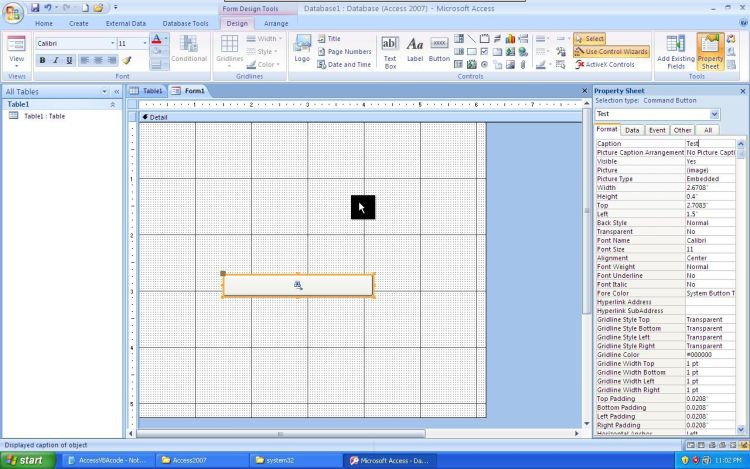Open the All Tables navigation dropdown
Viewport: 750px width, 469px height.
tap(104, 91)
